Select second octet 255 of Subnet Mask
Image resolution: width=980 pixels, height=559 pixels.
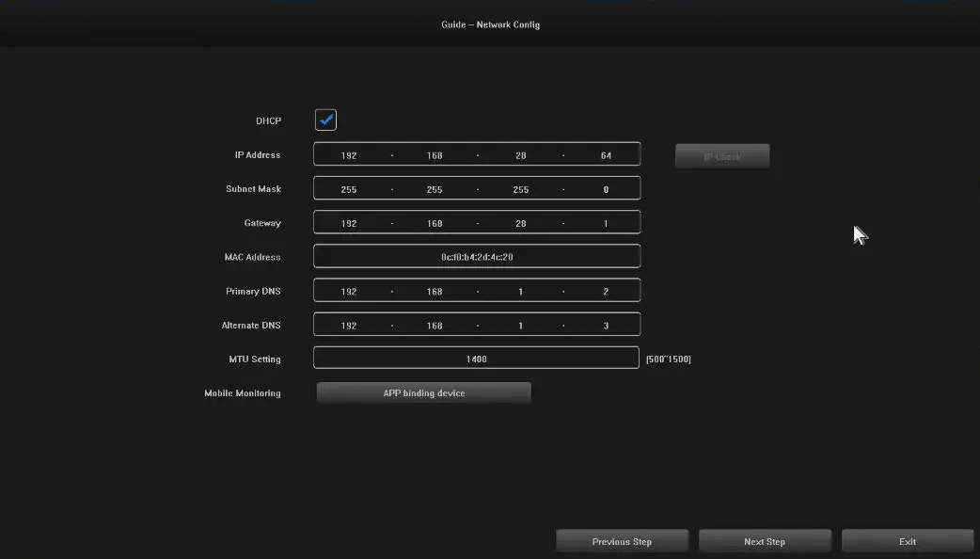435,189
